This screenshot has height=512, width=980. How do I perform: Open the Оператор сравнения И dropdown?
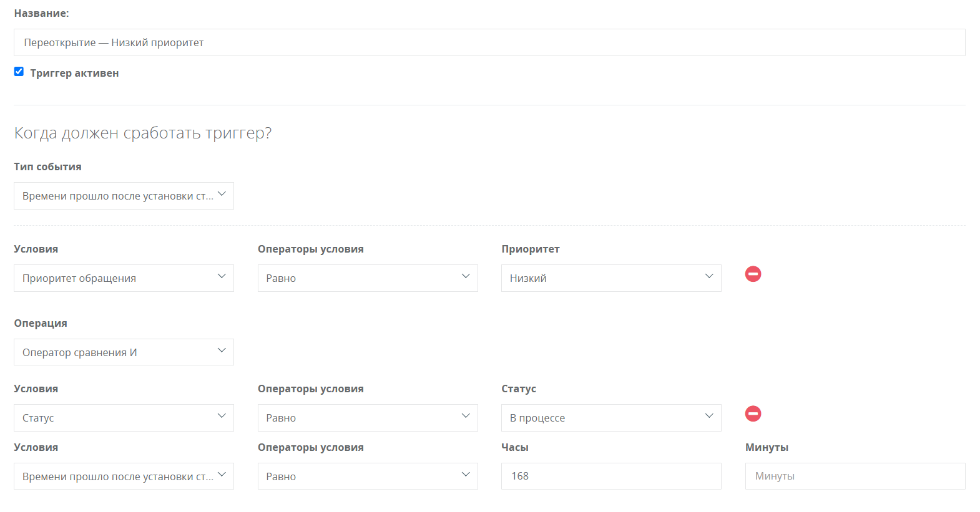124,352
